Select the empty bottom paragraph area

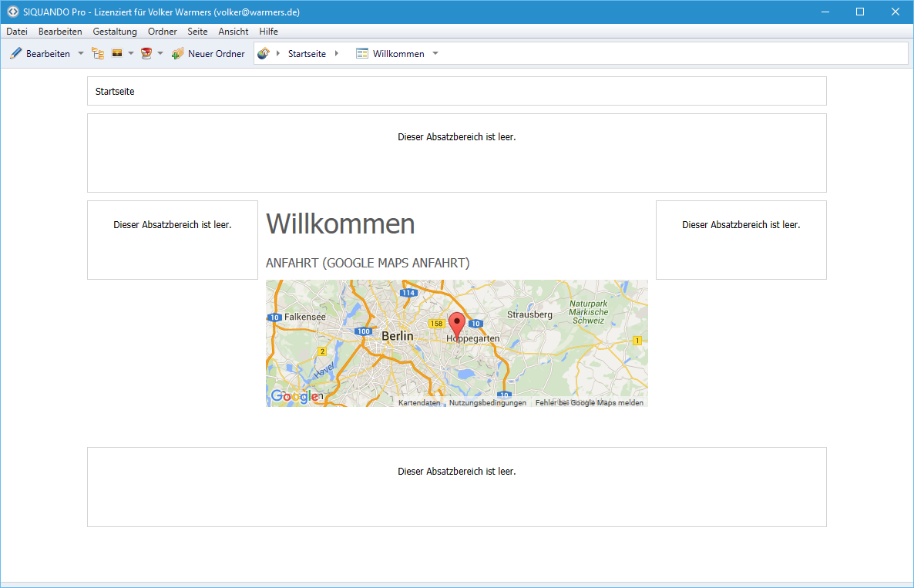[x=457, y=487]
